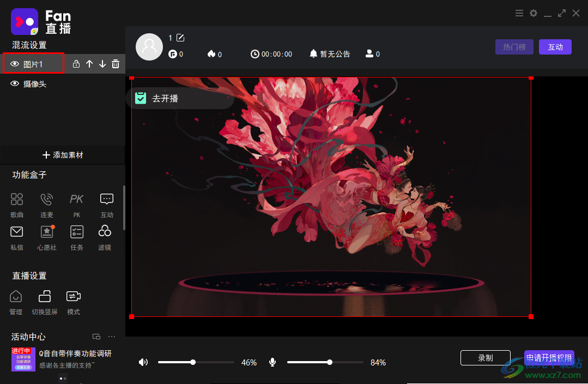Screen dimensions: 588x384
Task: Open 管理 live management settings
Action: click(x=16, y=303)
